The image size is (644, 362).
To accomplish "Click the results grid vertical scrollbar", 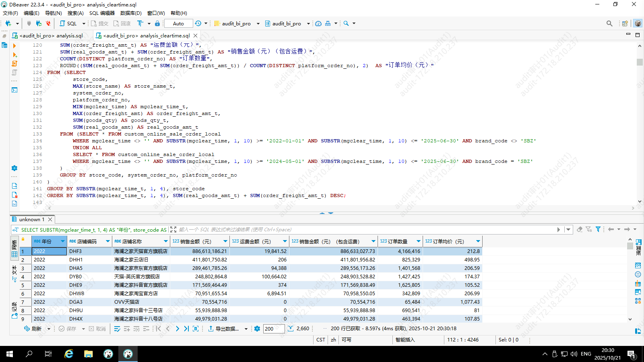I will point(630,282).
